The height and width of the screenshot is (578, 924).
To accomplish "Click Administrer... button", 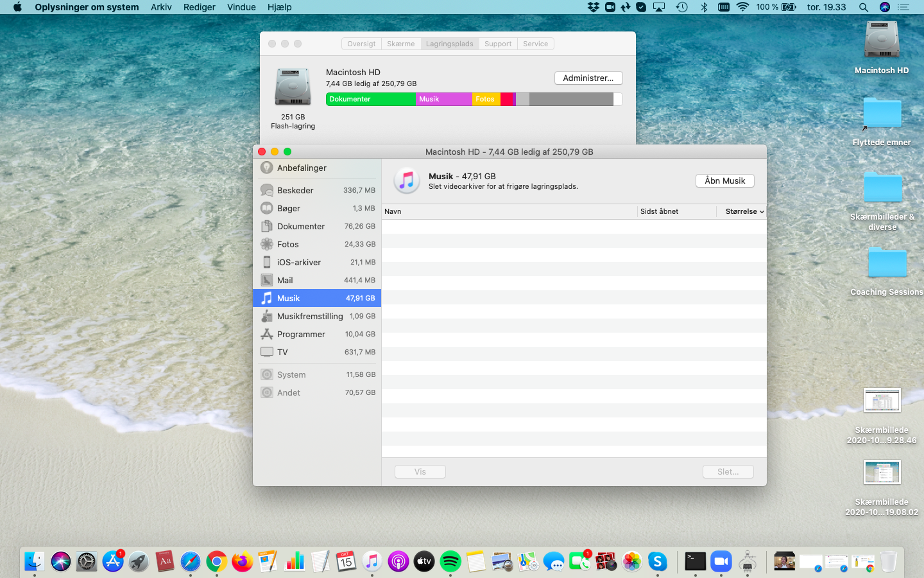I will (588, 78).
